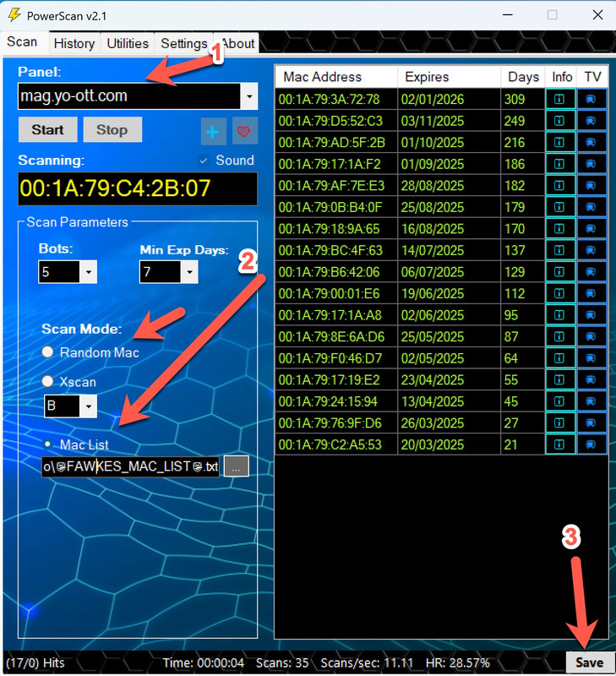This screenshot has height=676, width=616.
Task: Click the (17/0) Hits status text
Action: tap(35, 662)
